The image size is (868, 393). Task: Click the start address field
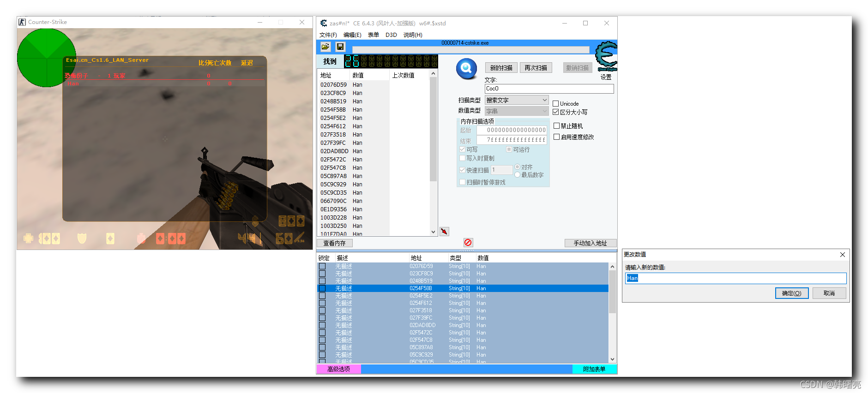click(512, 130)
